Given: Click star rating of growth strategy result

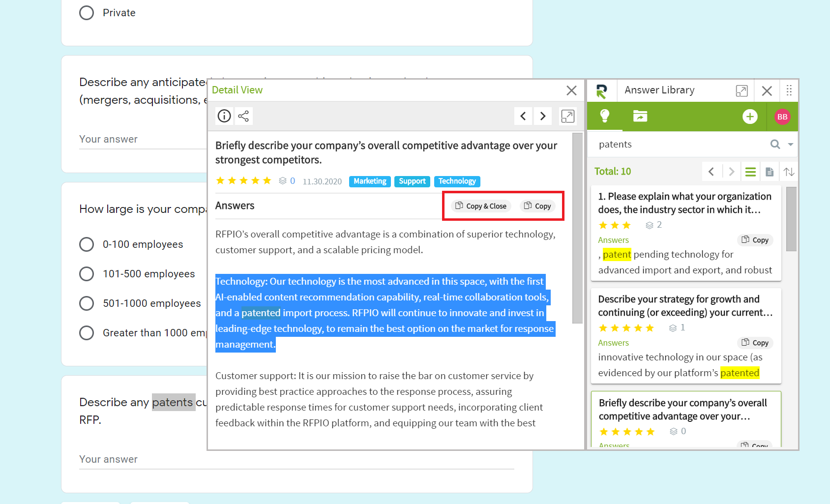Looking at the screenshot, I should [626, 328].
